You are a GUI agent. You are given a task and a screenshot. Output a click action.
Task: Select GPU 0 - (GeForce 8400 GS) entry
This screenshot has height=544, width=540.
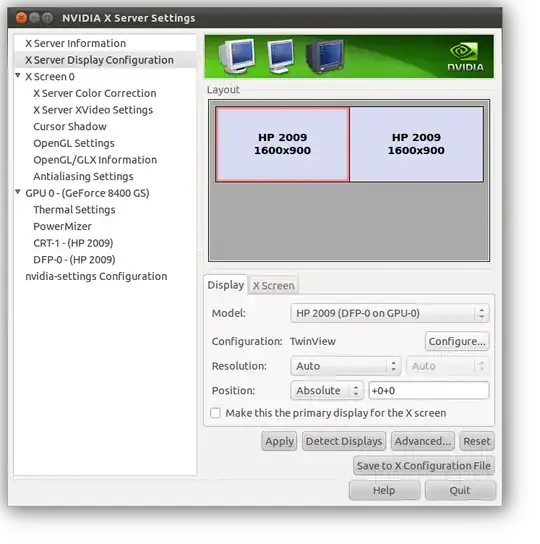point(87,193)
